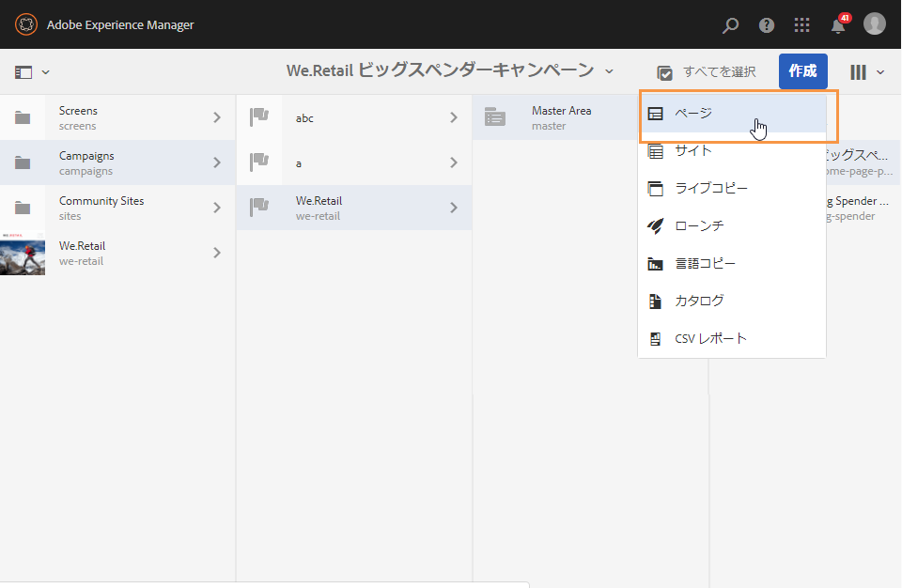This screenshot has height=588, width=902.
Task: Click the Screens folder icon
Action: click(23, 117)
